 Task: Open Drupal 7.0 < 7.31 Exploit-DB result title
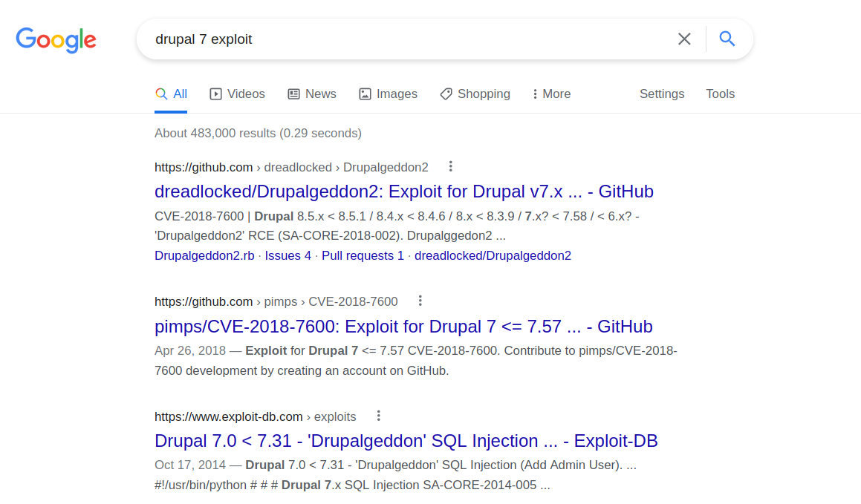[406, 441]
